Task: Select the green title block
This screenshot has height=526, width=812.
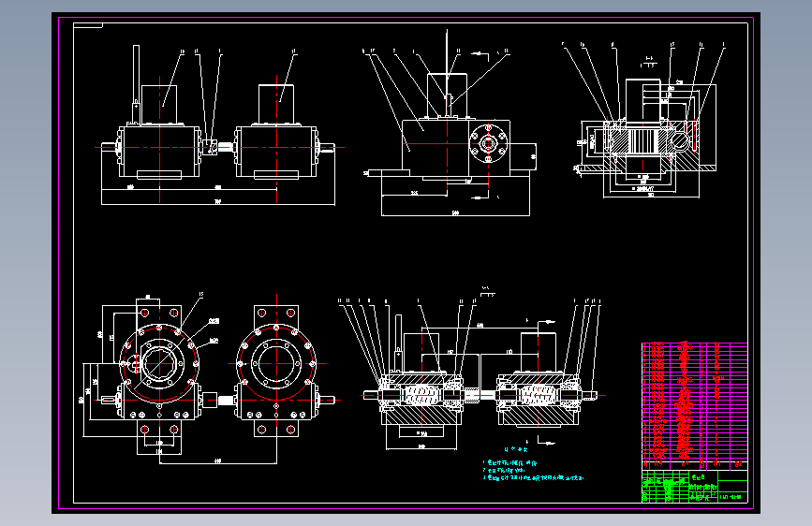Action: [694, 486]
